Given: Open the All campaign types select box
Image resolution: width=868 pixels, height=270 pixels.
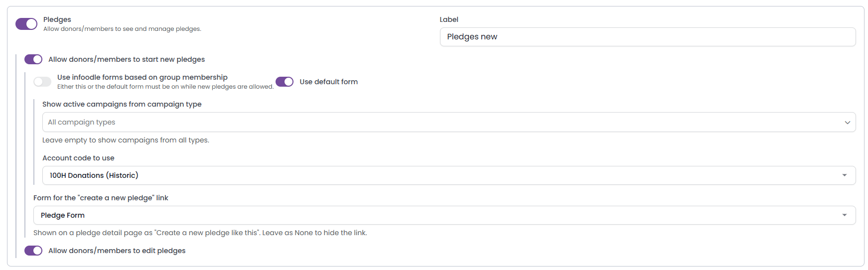Looking at the screenshot, I should pos(449,122).
